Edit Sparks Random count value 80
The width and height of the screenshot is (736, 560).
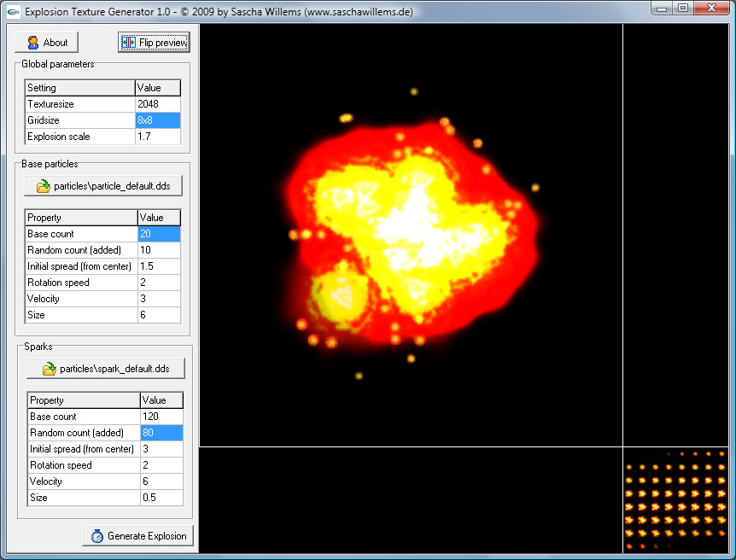161,433
